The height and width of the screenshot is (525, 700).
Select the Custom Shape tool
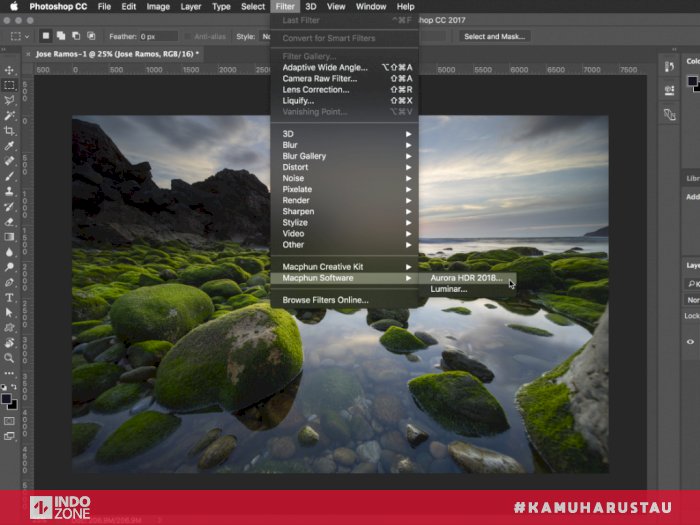tap(9, 328)
